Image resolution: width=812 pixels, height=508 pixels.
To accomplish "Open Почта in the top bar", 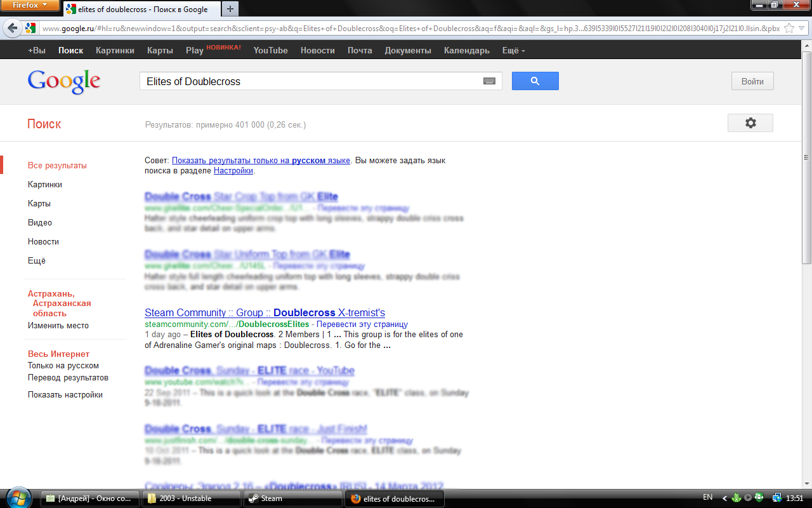I will 360,50.
